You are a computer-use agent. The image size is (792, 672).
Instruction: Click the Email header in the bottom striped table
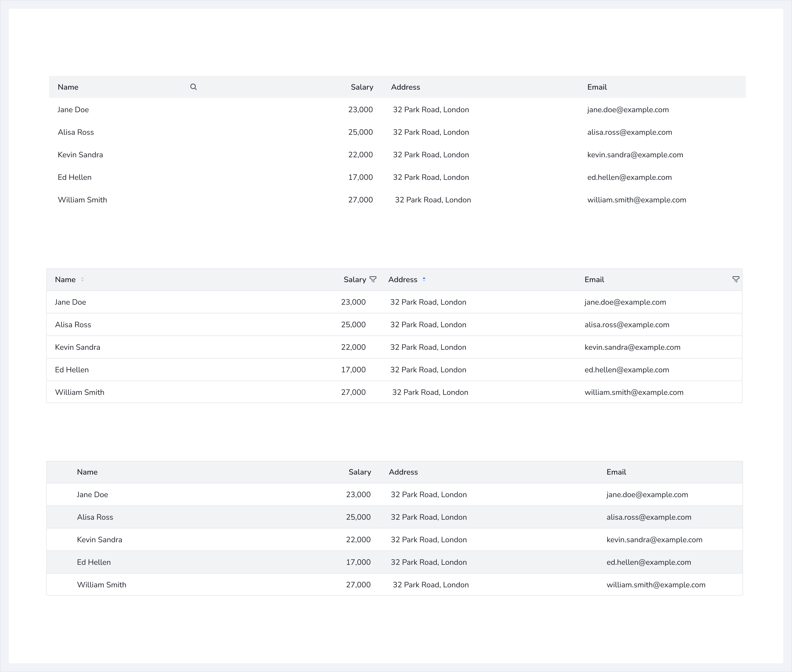tap(616, 472)
